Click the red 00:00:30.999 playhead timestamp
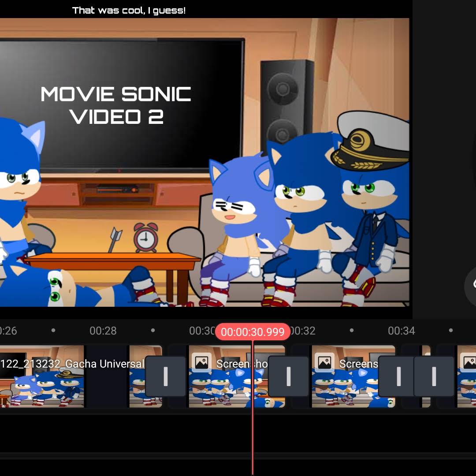476x476 pixels. pyautogui.click(x=253, y=332)
